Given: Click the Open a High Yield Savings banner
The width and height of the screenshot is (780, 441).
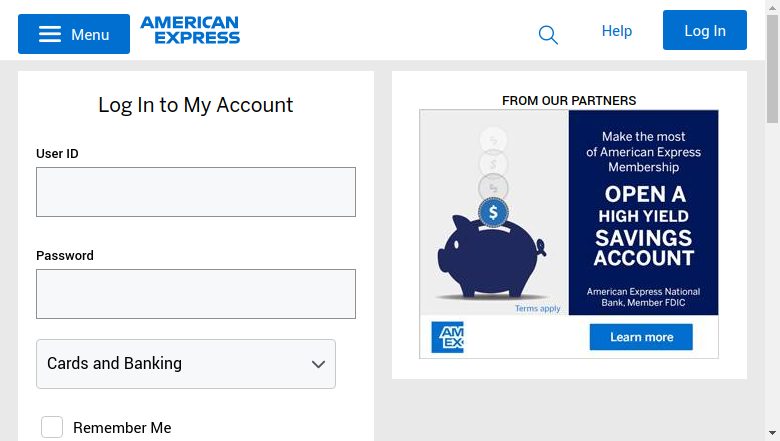Looking at the screenshot, I should [643, 212].
